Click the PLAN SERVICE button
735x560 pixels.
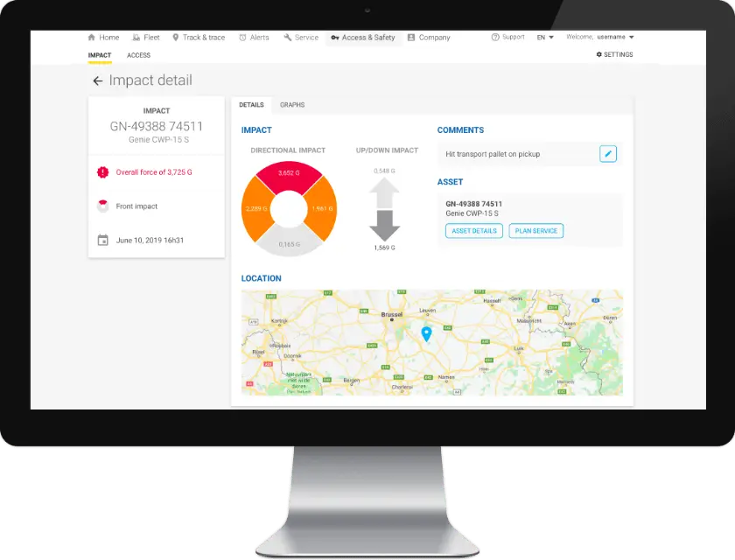[535, 230]
